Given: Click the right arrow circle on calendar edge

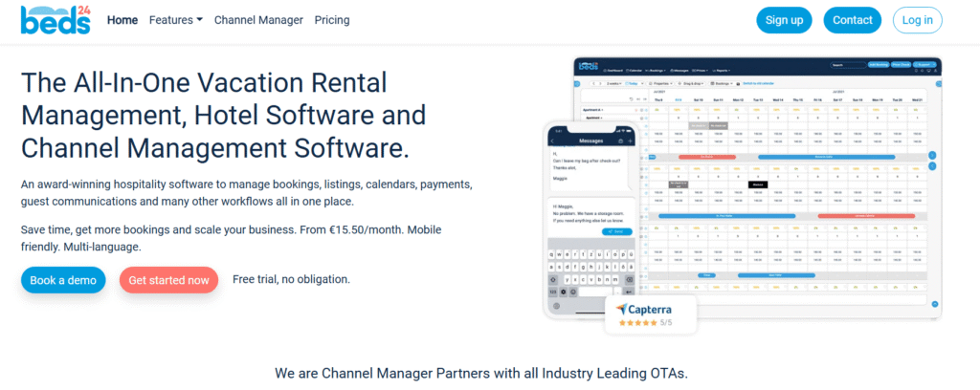Looking at the screenshot, I should tap(932, 155).
